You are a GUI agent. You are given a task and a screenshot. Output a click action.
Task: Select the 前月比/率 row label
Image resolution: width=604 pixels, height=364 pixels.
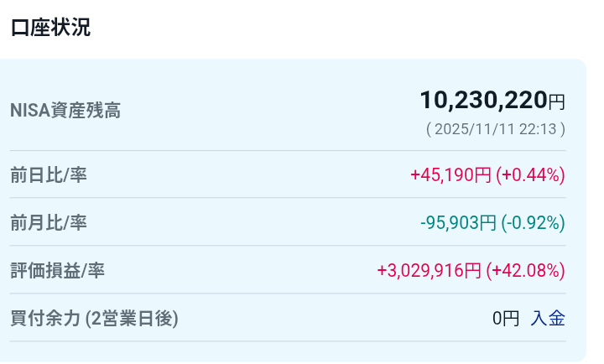click(x=49, y=223)
